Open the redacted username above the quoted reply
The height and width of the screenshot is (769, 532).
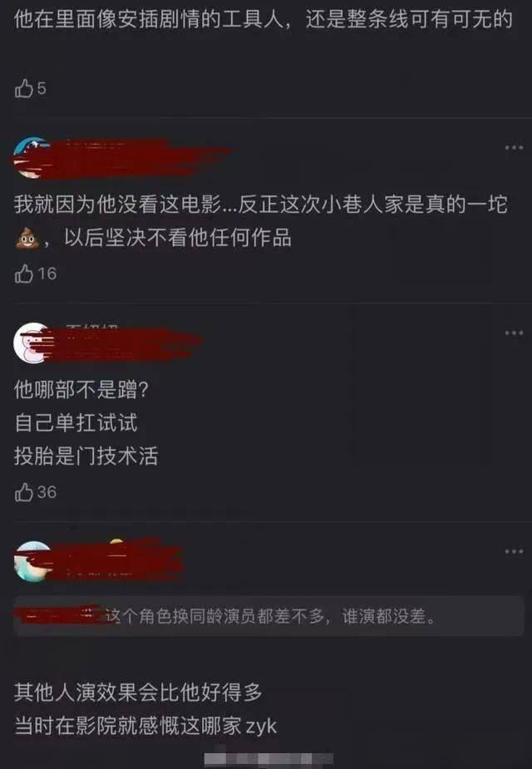[118, 560]
